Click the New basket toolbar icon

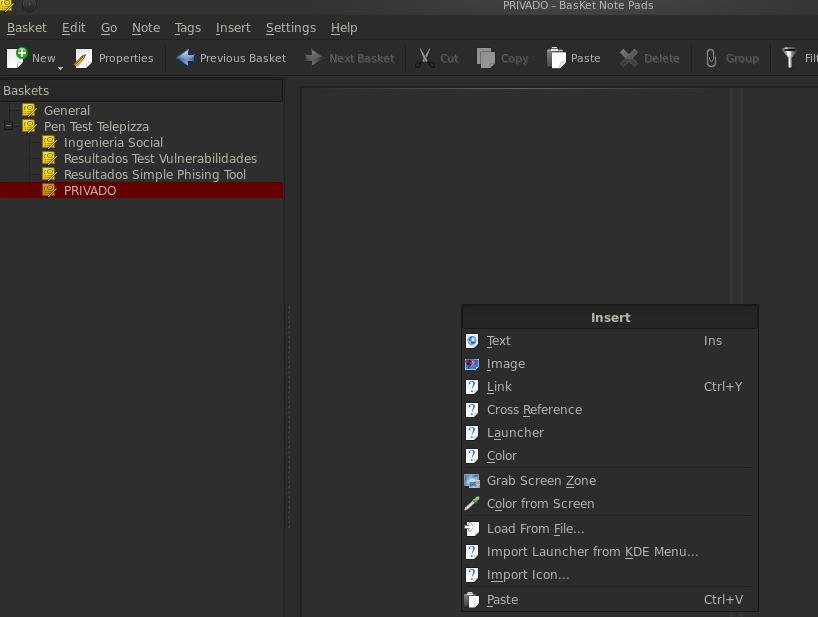[x=17, y=58]
